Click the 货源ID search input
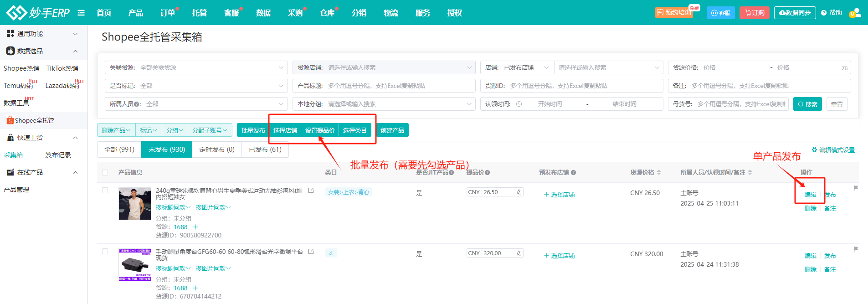 point(572,86)
